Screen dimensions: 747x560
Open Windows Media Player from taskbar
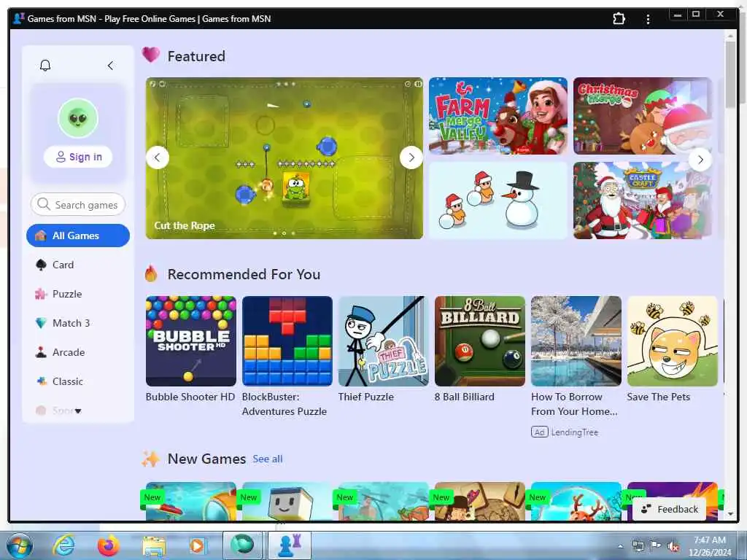click(197, 545)
